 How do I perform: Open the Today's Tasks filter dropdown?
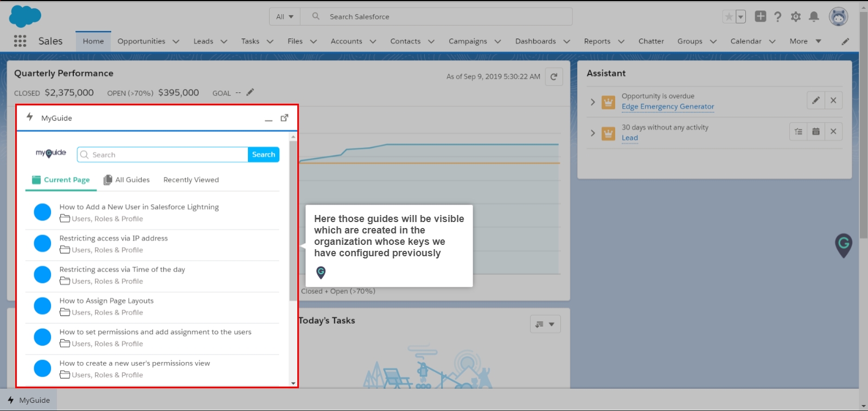point(545,324)
